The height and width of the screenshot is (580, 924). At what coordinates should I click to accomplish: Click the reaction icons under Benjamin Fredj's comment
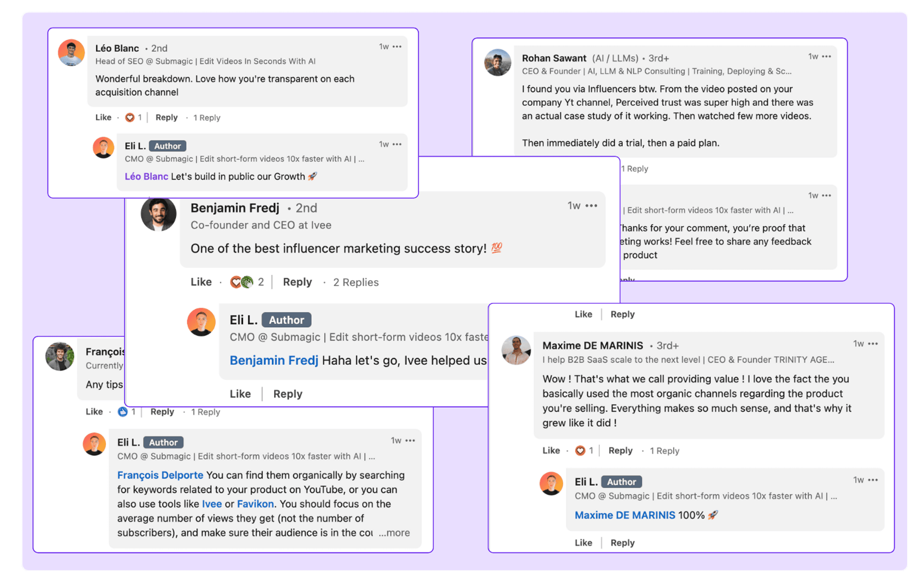pyautogui.click(x=242, y=282)
